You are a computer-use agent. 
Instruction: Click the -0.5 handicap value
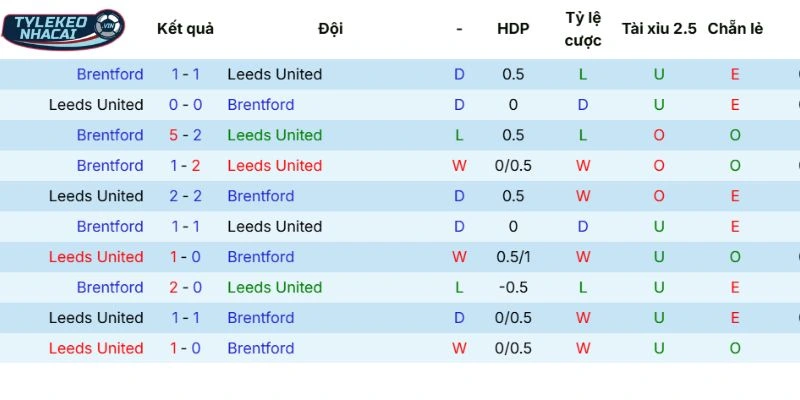tap(513, 288)
